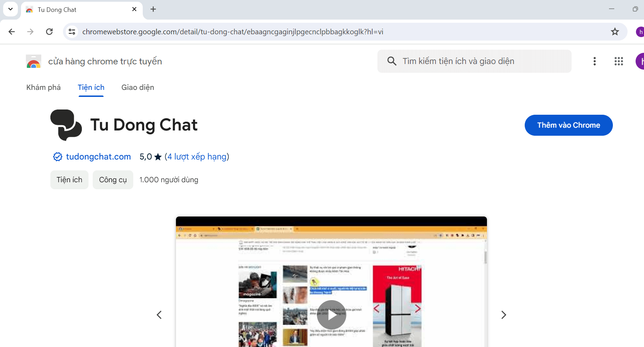This screenshot has height=347, width=644.
Task: Open the three-dot more options menu
Action: click(x=594, y=61)
